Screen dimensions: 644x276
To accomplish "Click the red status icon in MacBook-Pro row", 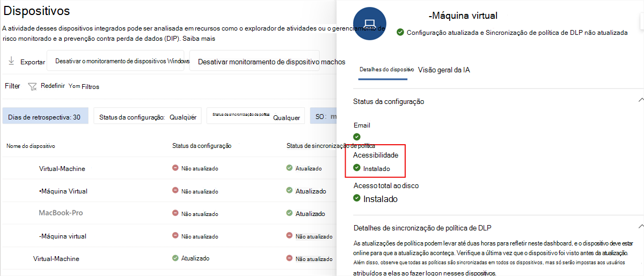I will coord(175,213).
